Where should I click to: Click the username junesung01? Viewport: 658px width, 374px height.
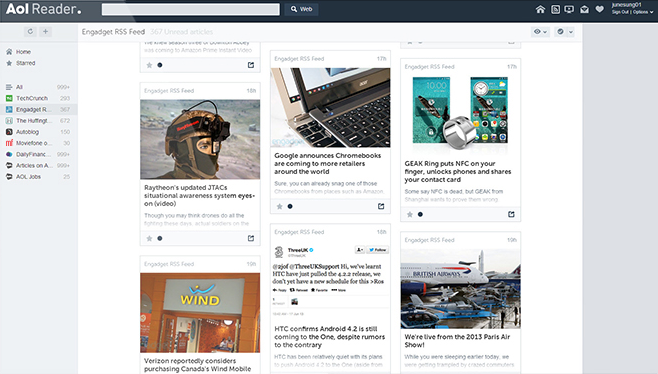coord(626,5)
